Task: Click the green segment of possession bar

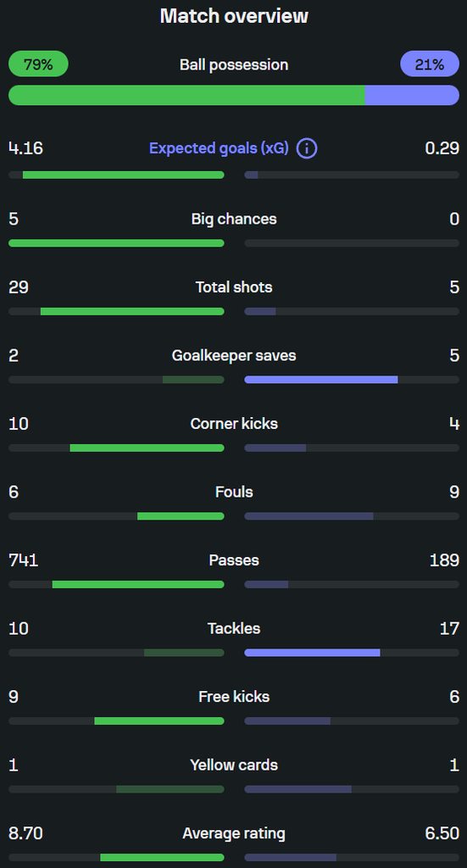Action: 186,95
